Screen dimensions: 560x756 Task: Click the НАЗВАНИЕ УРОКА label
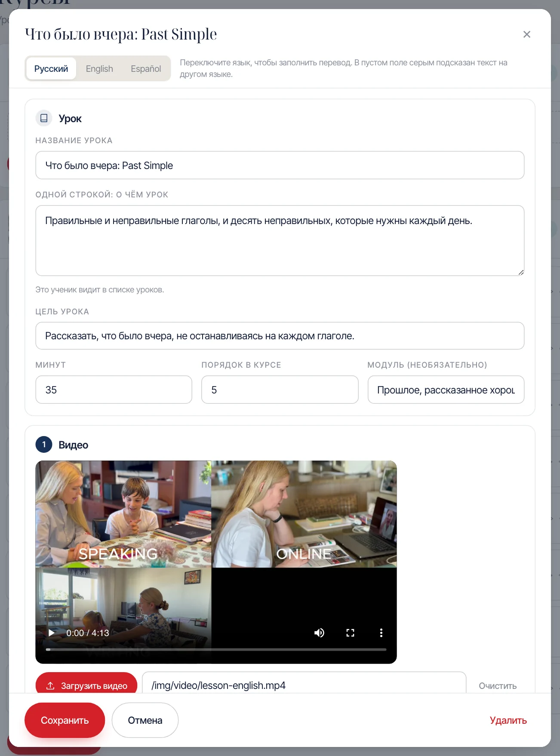coord(74,141)
